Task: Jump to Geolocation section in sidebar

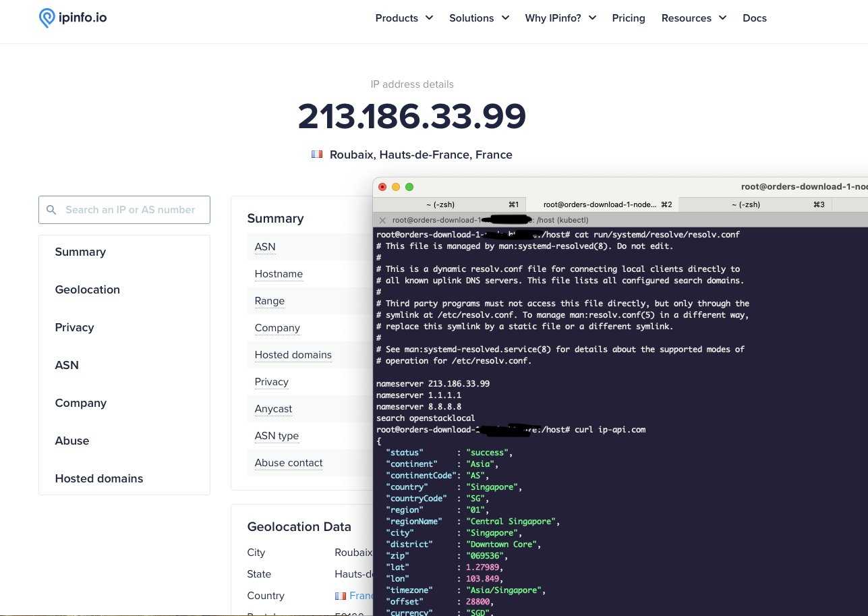Action: (x=87, y=289)
